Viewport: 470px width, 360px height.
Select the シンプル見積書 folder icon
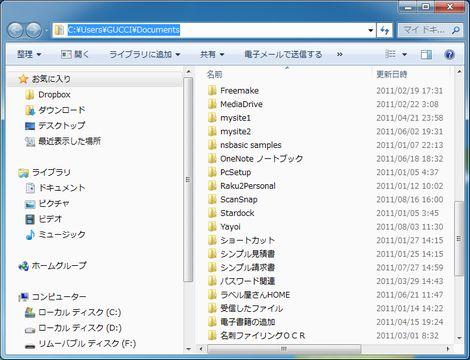[x=212, y=254]
